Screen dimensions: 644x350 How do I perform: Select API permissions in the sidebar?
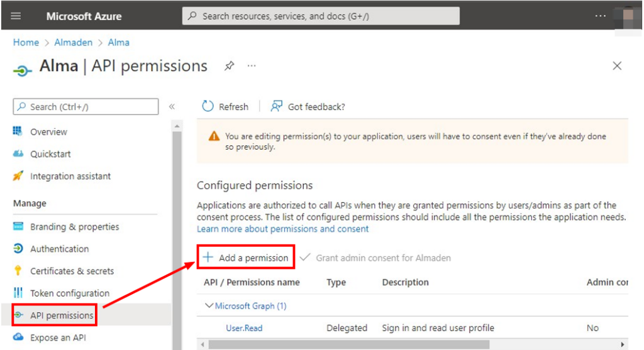point(62,315)
